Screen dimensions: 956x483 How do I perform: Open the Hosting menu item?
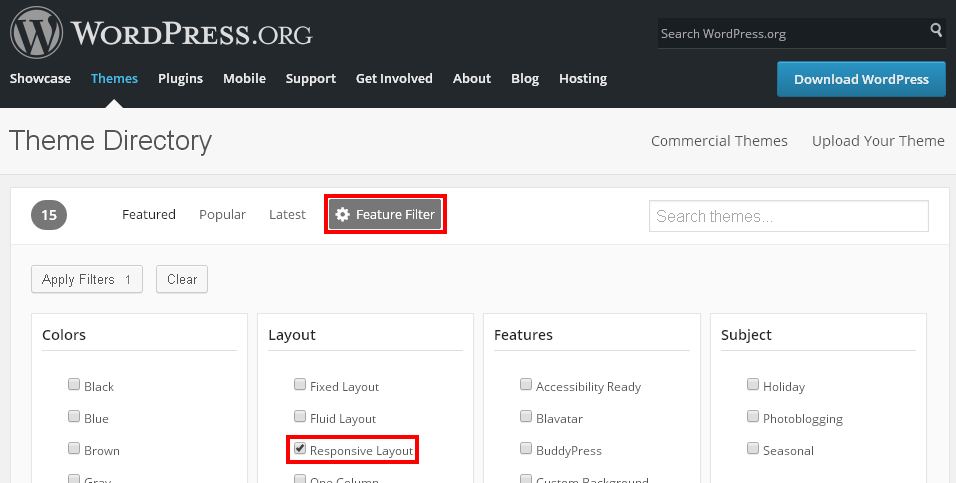coord(583,79)
